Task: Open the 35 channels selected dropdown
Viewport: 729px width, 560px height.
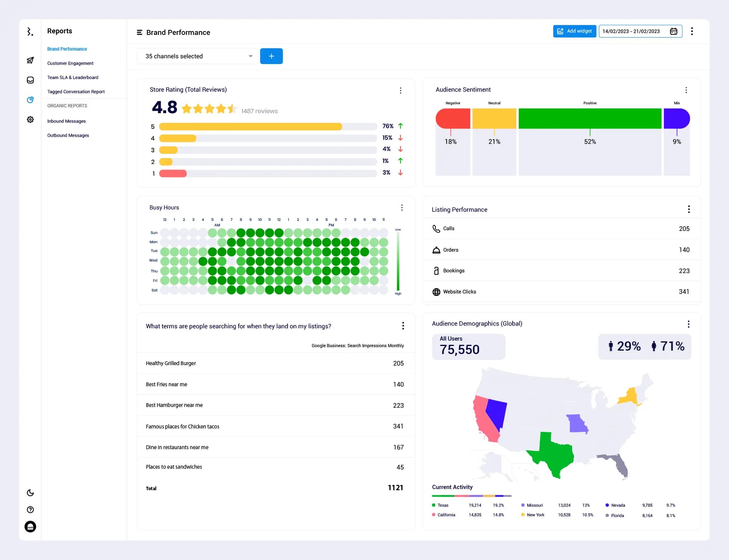Action: click(197, 56)
